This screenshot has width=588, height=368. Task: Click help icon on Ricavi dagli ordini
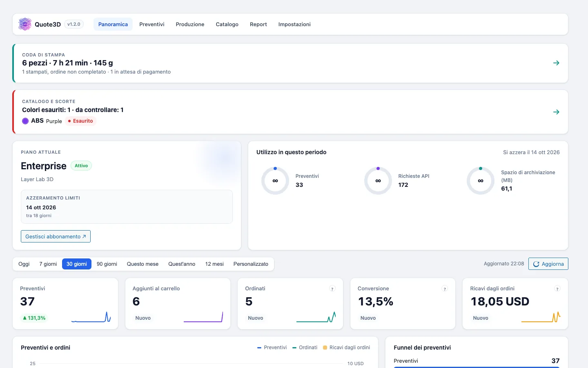pyautogui.click(x=557, y=289)
